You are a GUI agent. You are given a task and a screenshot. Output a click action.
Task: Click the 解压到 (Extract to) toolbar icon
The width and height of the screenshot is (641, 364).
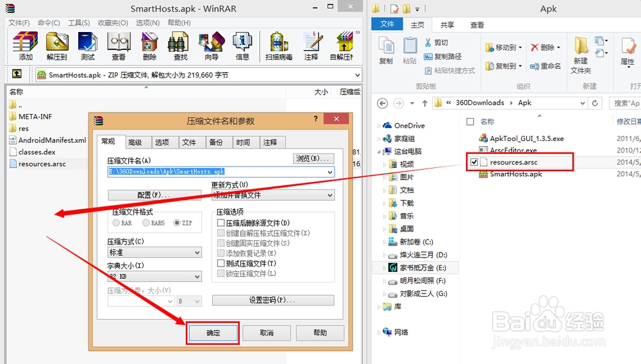(x=57, y=45)
